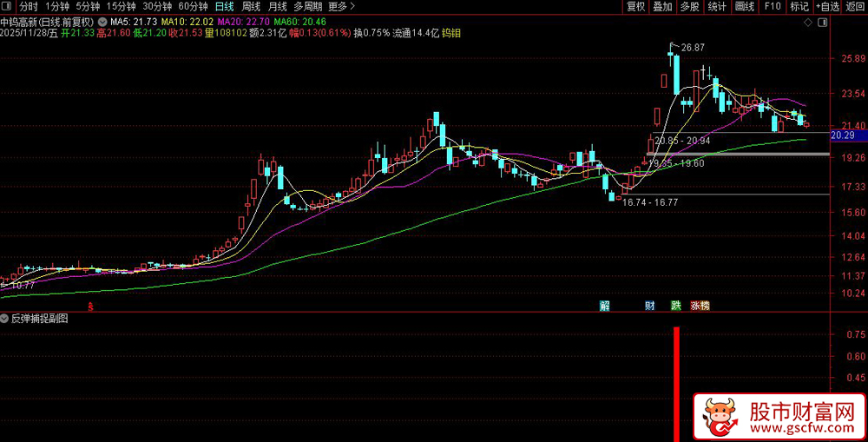Click the 解 info marker icon
The height and width of the screenshot is (442, 868).
tap(604, 306)
